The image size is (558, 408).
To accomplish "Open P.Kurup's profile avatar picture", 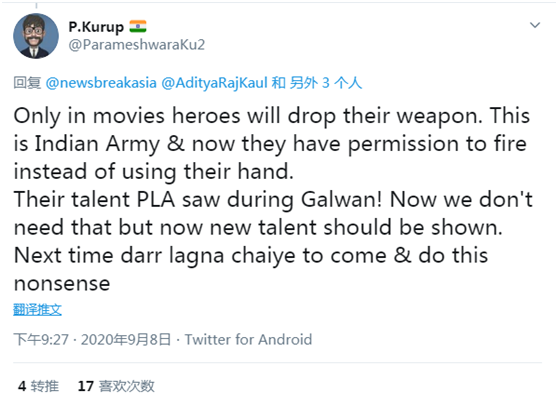I will [x=36, y=36].
